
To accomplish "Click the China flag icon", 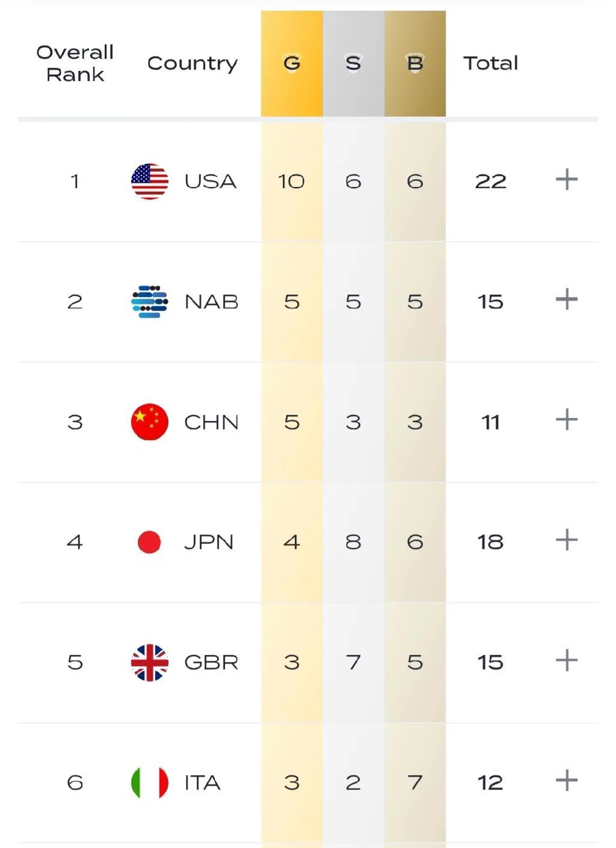I will pyautogui.click(x=150, y=422).
